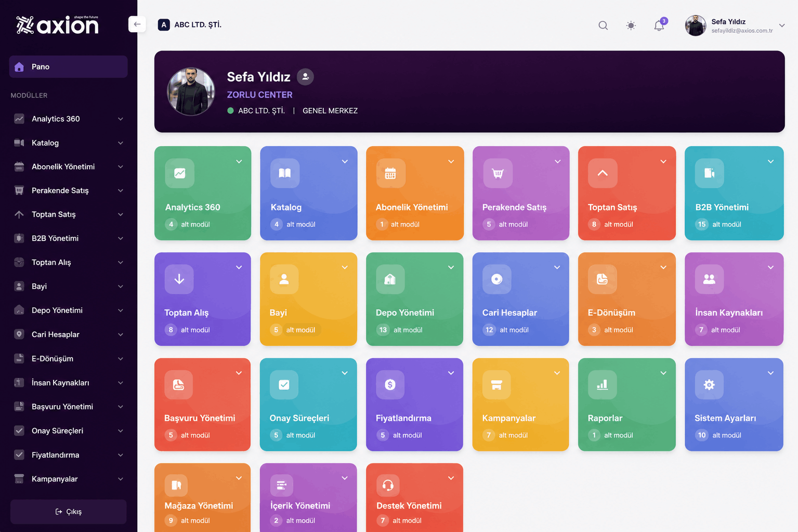This screenshot has height=532, width=798.
Task: Click the Onay Süreçleri sidebar check icon
Action: coord(19,431)
